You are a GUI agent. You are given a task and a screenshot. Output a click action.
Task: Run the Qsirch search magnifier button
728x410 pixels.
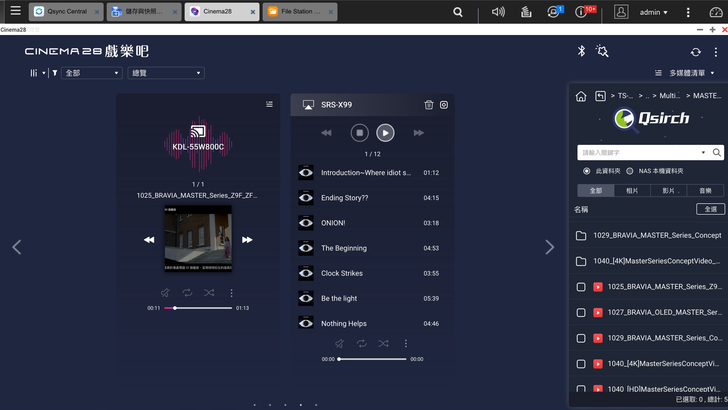pos(717,152)
